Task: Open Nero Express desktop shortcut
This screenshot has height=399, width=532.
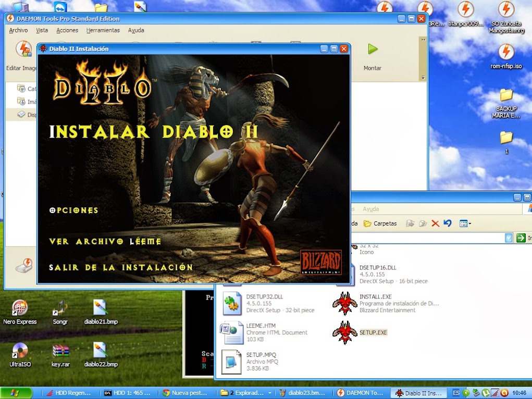Action: pos(20,312)
